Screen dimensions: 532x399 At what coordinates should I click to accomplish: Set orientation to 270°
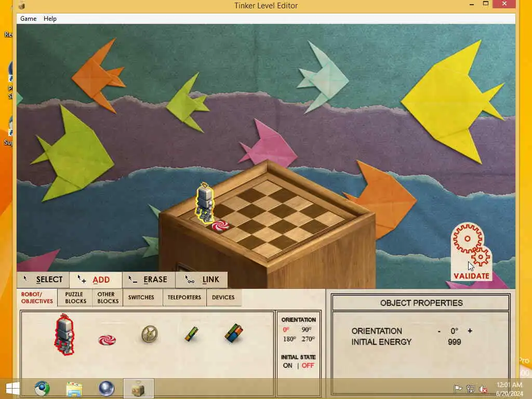point(308,339)
